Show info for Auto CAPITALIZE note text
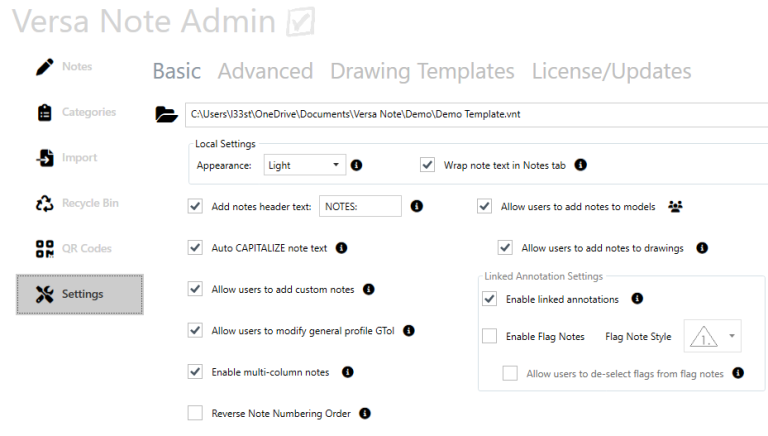This screenshot has height=436, width=768. point(341,248)
